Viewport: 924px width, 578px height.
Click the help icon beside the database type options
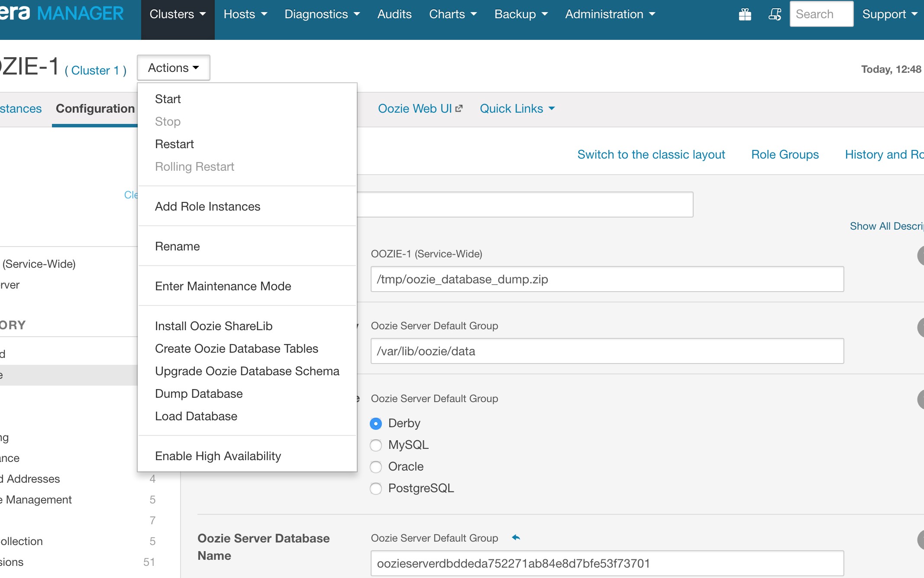click(x=921, y=399)
